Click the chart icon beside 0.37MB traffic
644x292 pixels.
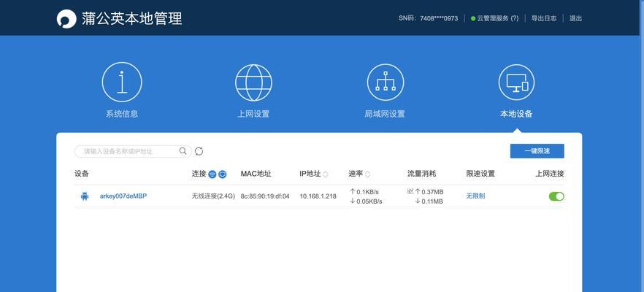click(x=410, y=191)
